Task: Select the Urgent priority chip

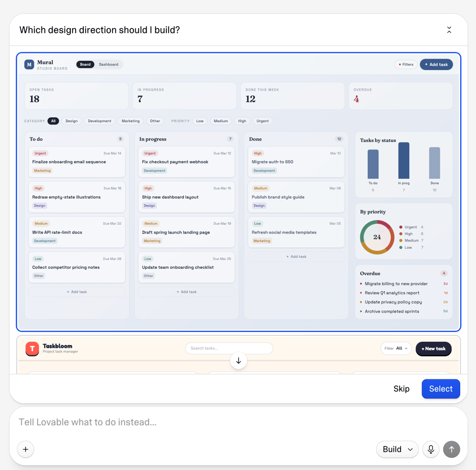Action: (263, 121)
